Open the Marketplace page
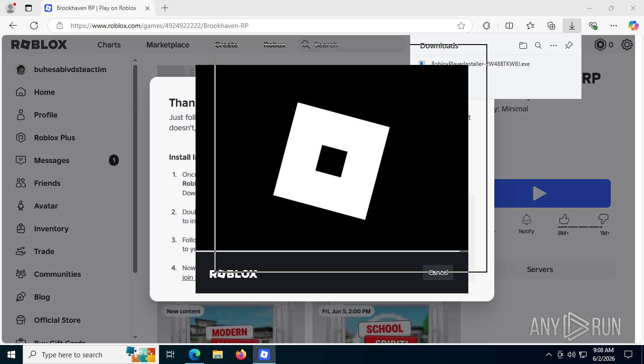 coord(168,45)
